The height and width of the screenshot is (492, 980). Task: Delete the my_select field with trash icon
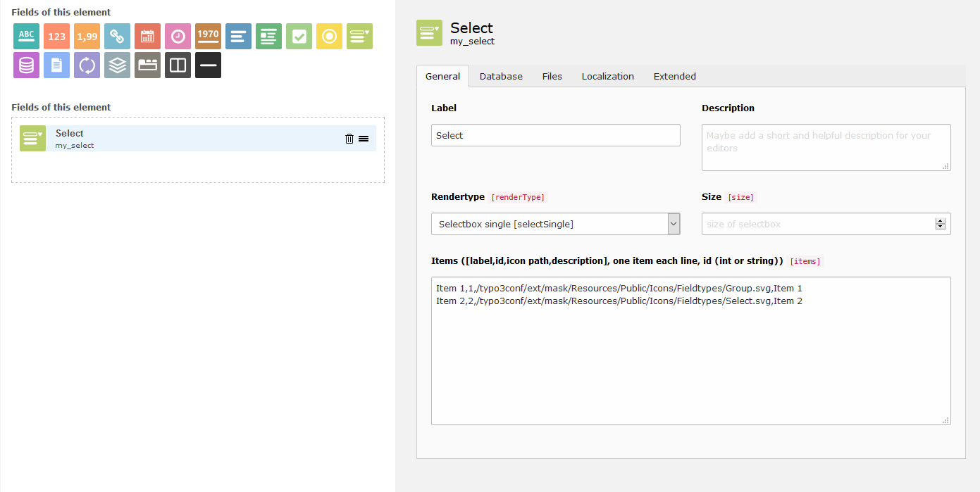[349, 139]
